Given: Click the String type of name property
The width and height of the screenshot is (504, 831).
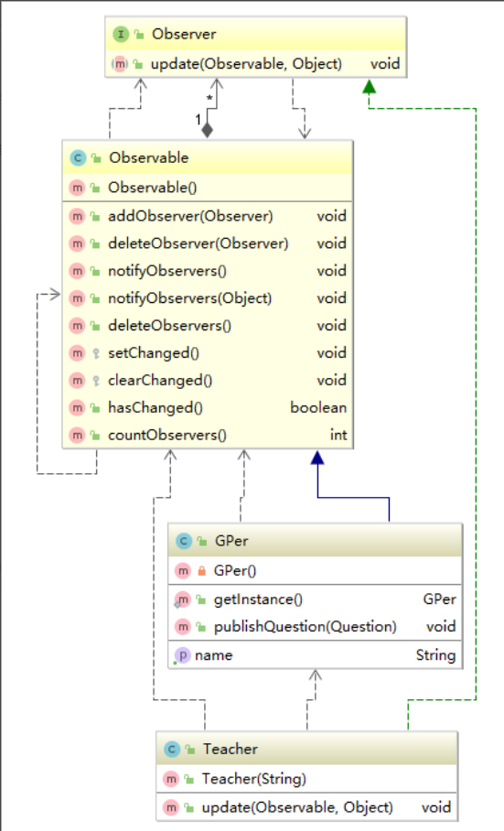Looking at the screenshot, I should [x=435, y=656].
